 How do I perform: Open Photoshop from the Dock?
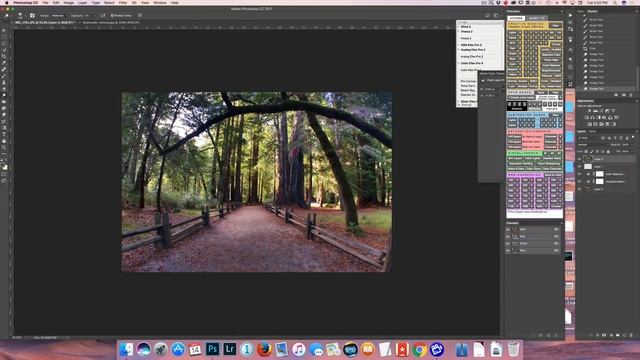click(x=212, y=349)
